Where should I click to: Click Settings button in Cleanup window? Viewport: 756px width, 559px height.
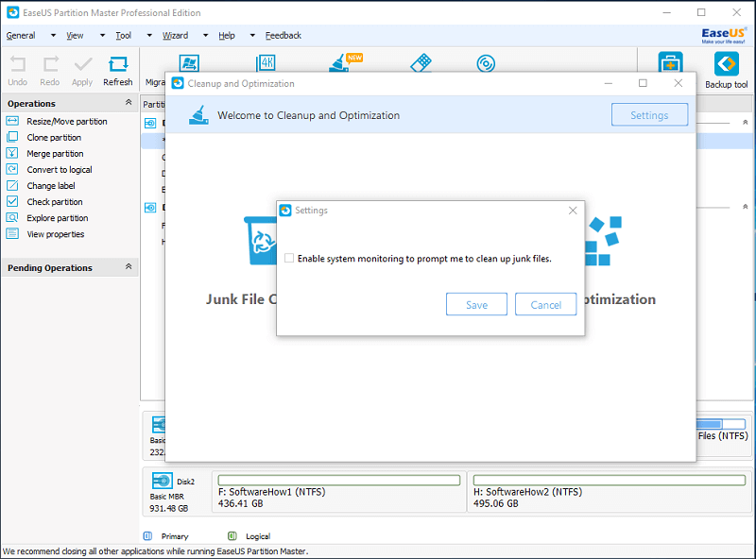click(648, 115)
